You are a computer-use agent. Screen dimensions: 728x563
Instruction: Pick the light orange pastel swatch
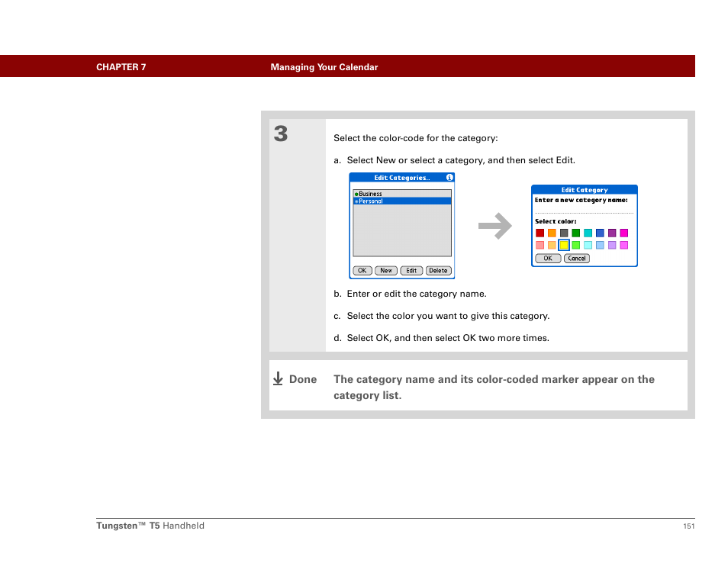(x=552, y=245)
